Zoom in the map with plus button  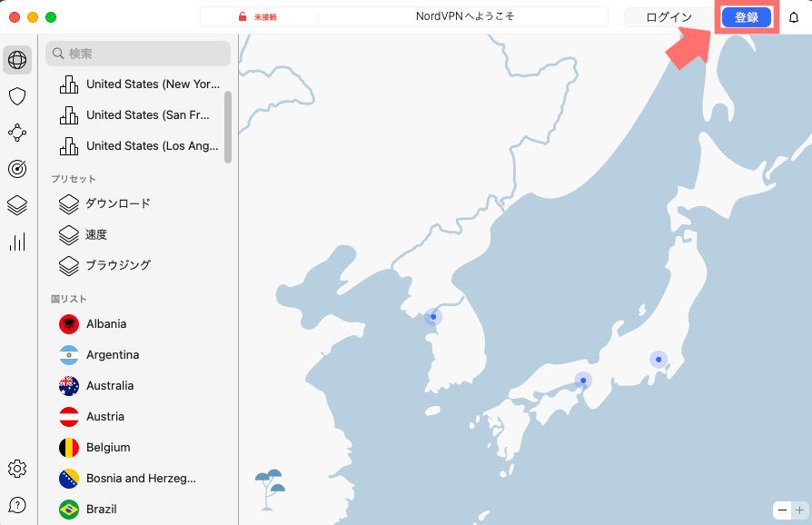[x=799, y=510]
